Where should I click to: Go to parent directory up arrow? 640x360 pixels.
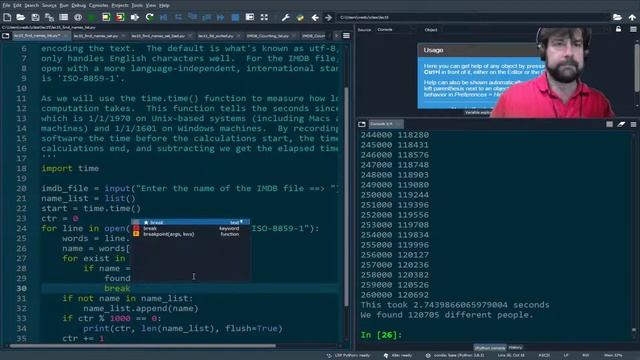pos(632,17)
